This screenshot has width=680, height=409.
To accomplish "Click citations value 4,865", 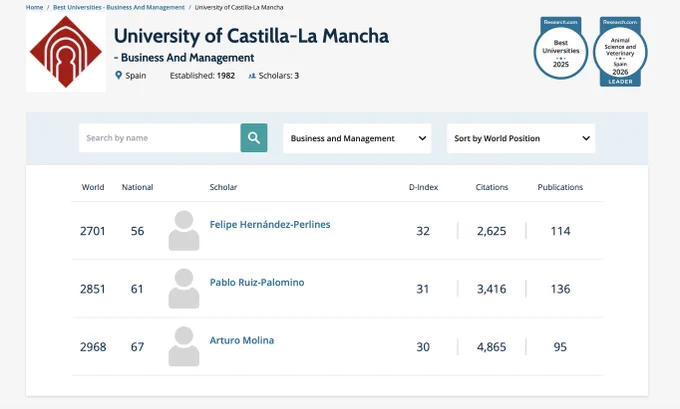I will point(491,347).
